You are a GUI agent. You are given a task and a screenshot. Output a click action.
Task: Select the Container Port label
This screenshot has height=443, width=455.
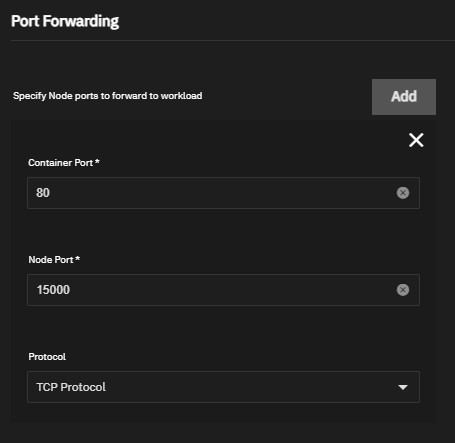[60, 163]
